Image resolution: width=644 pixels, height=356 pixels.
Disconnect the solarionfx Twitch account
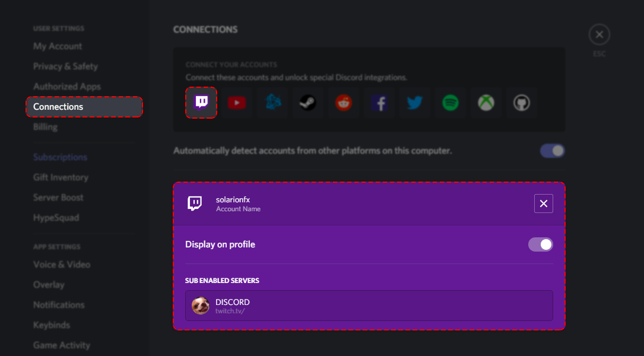pos(543,203)
